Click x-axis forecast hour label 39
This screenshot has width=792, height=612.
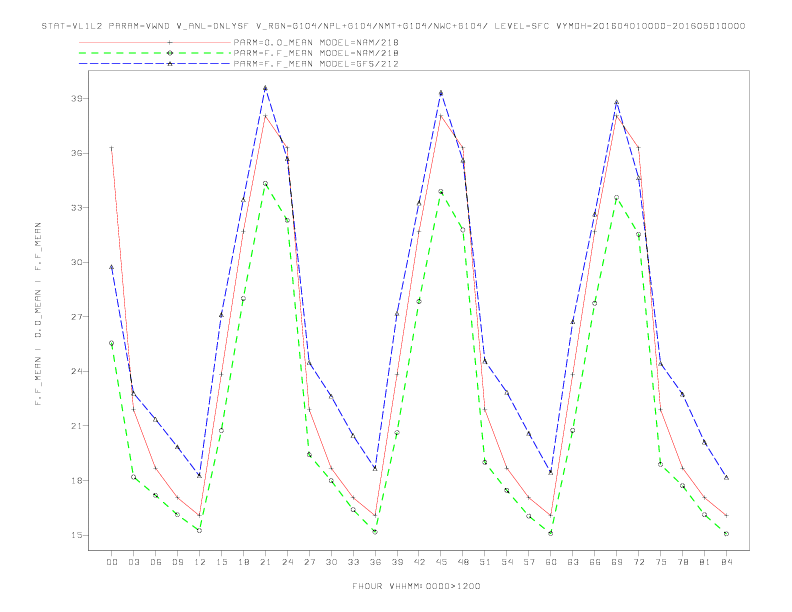(397, 562)
